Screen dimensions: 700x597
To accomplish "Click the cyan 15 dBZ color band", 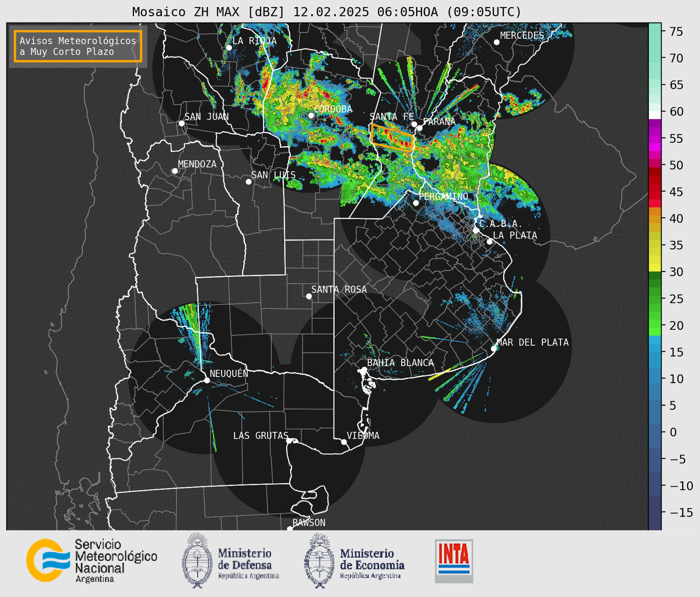I will pyautogui.click(x=655, y=348).
